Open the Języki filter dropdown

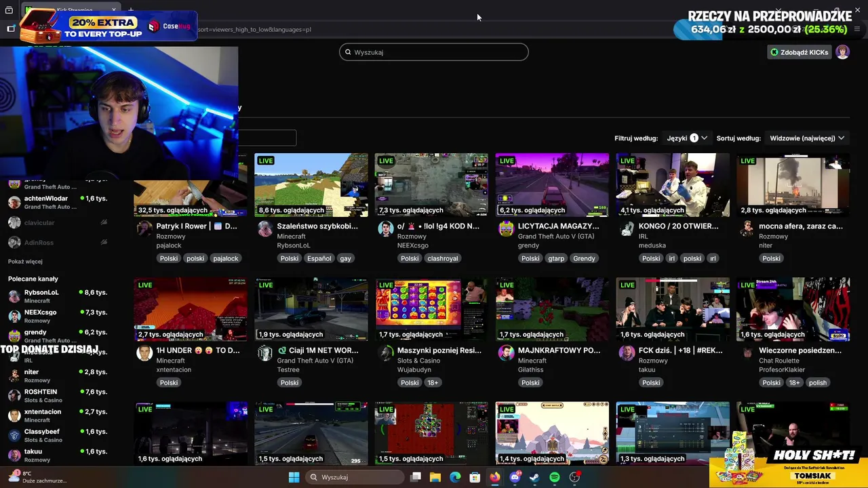(x=687, y=138)
